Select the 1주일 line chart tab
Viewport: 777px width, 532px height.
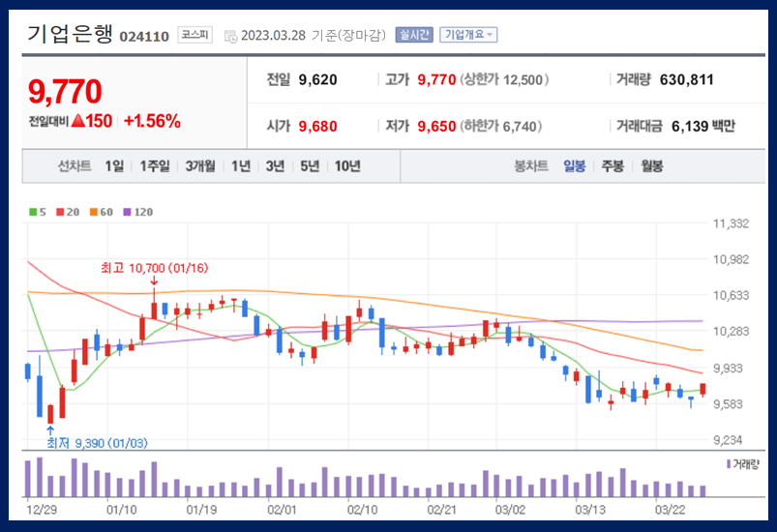[x=155, y=166]
